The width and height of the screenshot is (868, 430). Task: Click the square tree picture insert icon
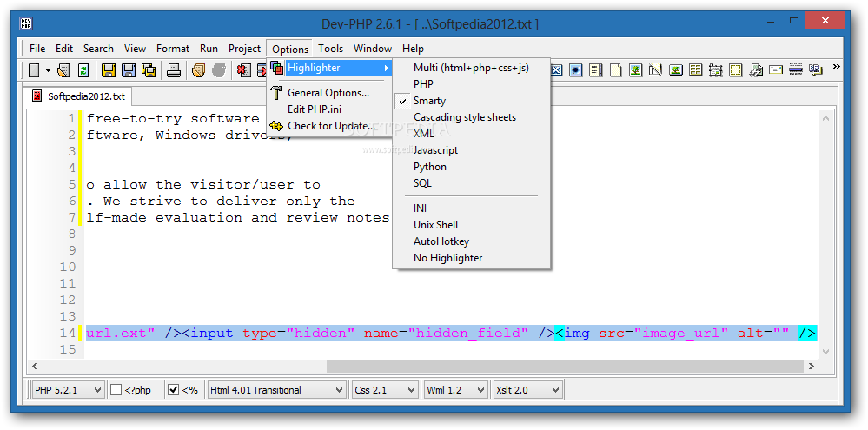pos(635,70)
